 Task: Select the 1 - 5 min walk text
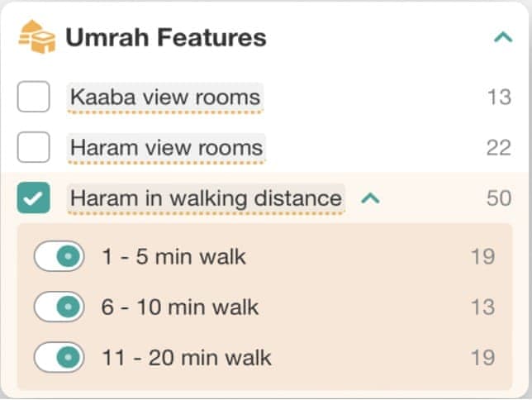point(173,257)
